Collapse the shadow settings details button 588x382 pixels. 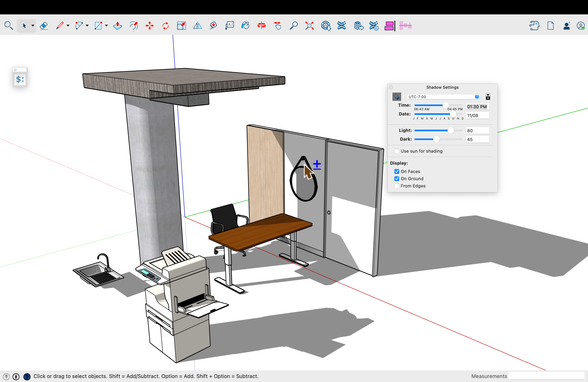(488, 97)
